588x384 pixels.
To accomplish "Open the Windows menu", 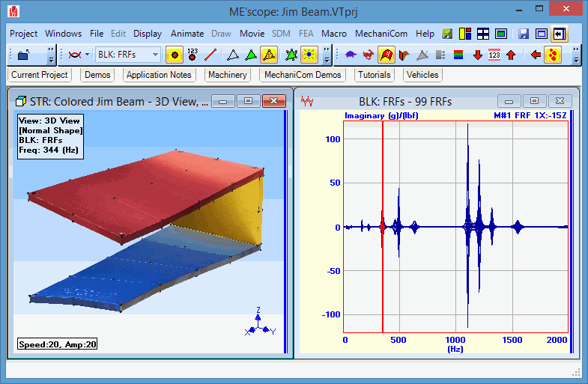I will [63, 34].
